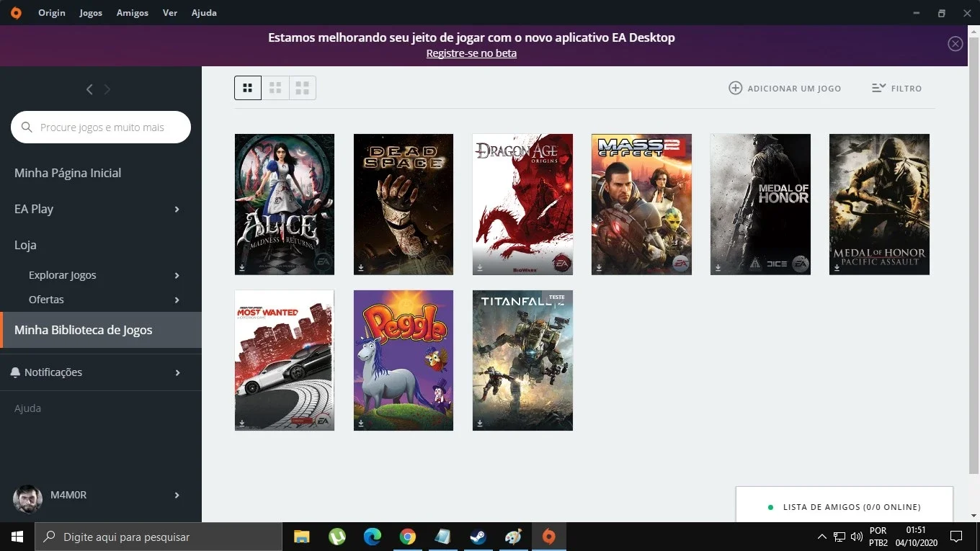Image resolution: width=980 pixels, height=551 pixels.
Task: Dismiss the EA Desktop banner with X
Action: (x=955, y=44)
